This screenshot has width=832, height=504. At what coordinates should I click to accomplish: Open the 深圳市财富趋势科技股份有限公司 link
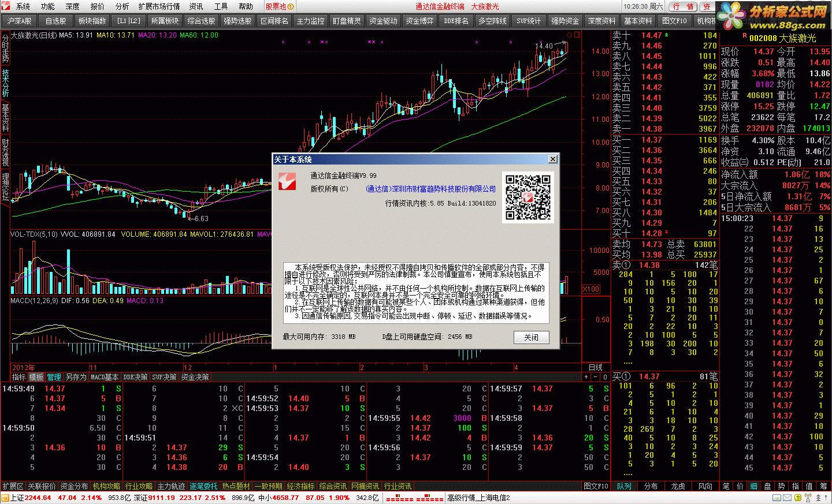click(x=430, y=189)
